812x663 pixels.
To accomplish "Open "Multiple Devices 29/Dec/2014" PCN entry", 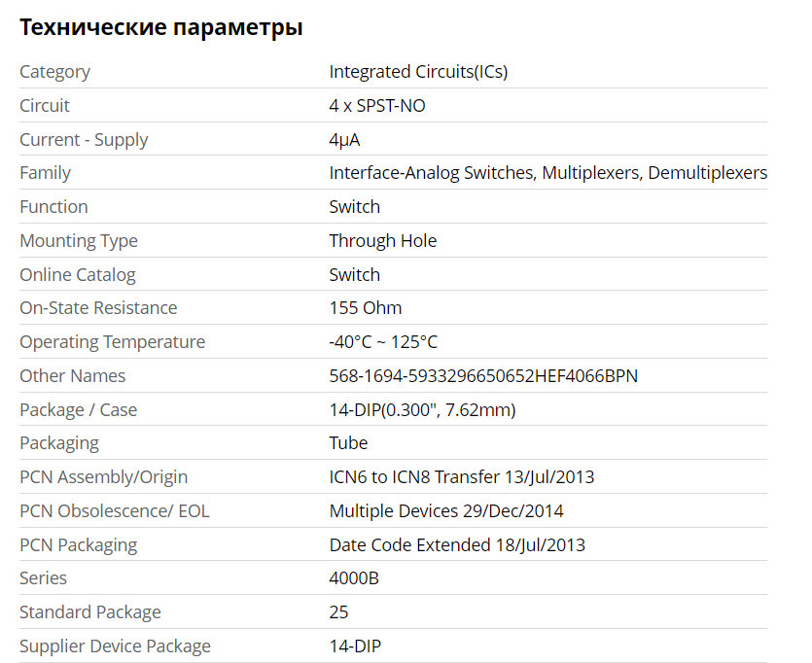I will [x=446, y=511].
